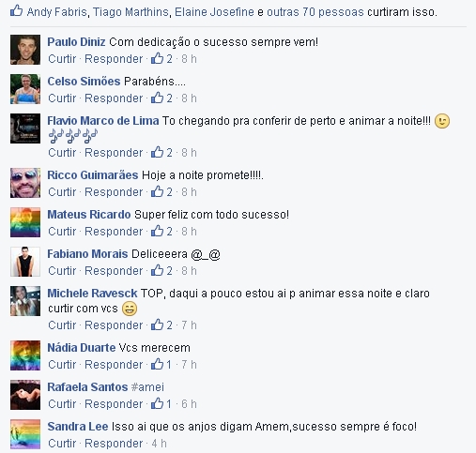This screenshot has height=453, width=476.
Task: Open the #amei hashtag
Action: click(x=147, y=387)
